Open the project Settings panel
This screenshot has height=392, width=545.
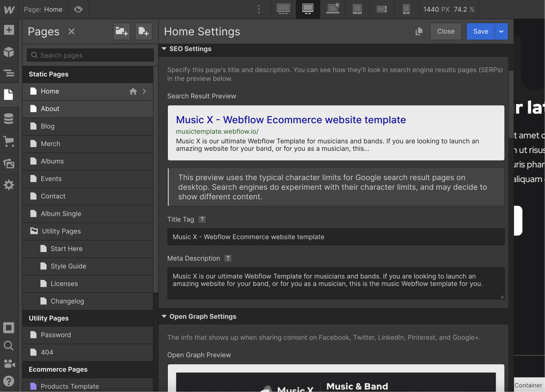point(9,185)
